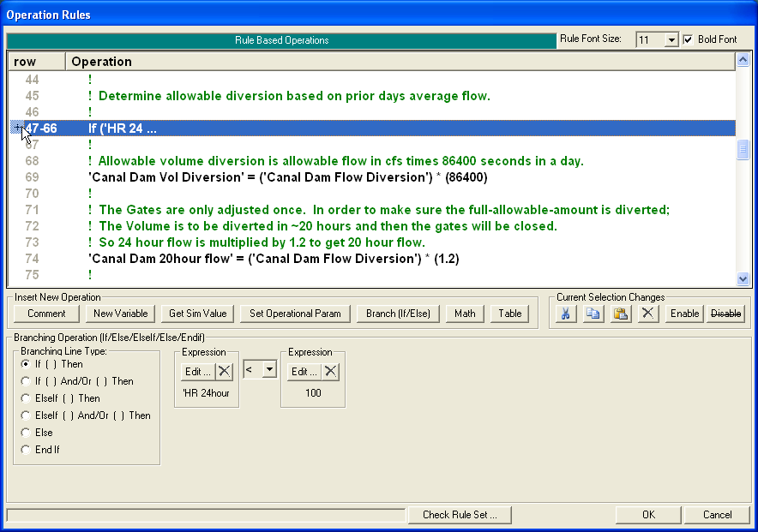Select ElseIf ( ) Then option
758x532 pixels.
point(26,398)
